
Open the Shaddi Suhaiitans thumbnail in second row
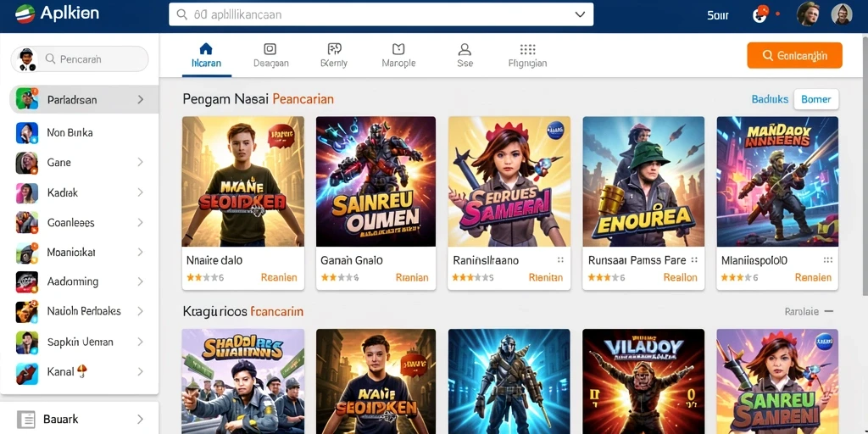click(x=243, y=381)
